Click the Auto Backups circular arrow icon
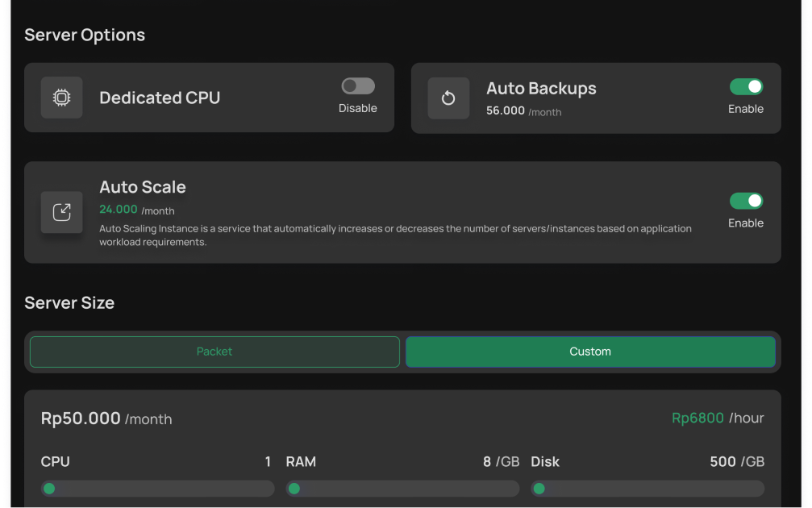The width and height of the screenshot is (812, 508). click(x=448, y=98)
